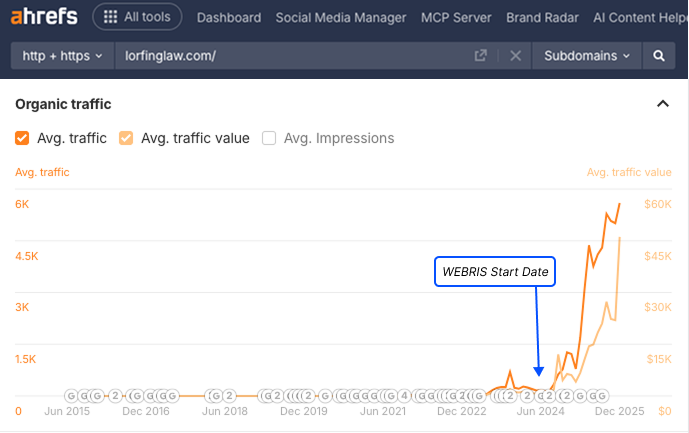Image resolution: width=689 pixels, height=433 pixels.
Task: Collapse the Organic traffic section
Action: 662,104
